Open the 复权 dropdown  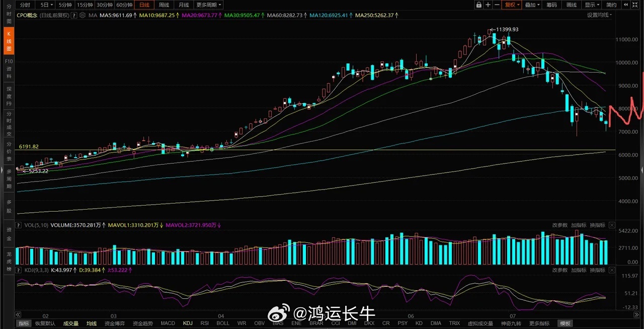[x=512, y=5]
